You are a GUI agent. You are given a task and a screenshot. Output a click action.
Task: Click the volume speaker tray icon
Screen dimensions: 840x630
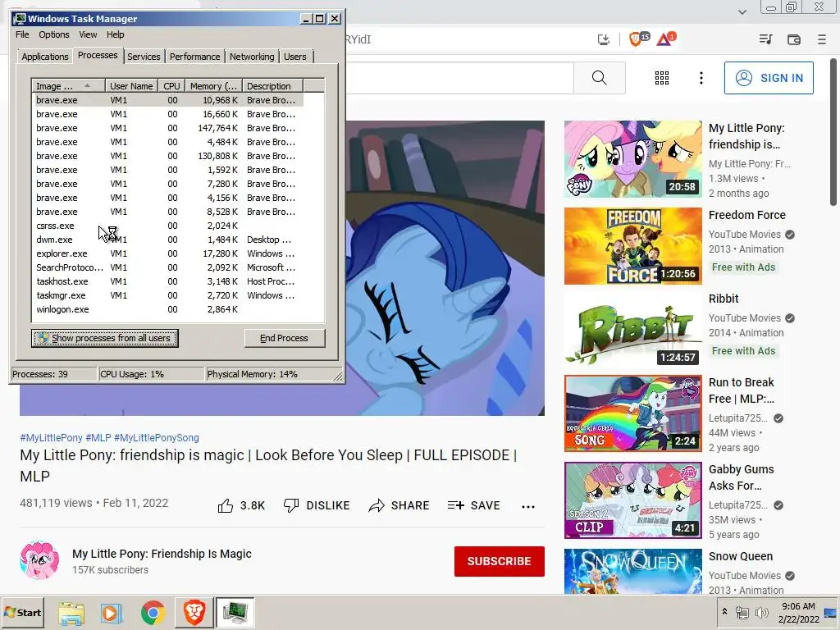[761, 612]
